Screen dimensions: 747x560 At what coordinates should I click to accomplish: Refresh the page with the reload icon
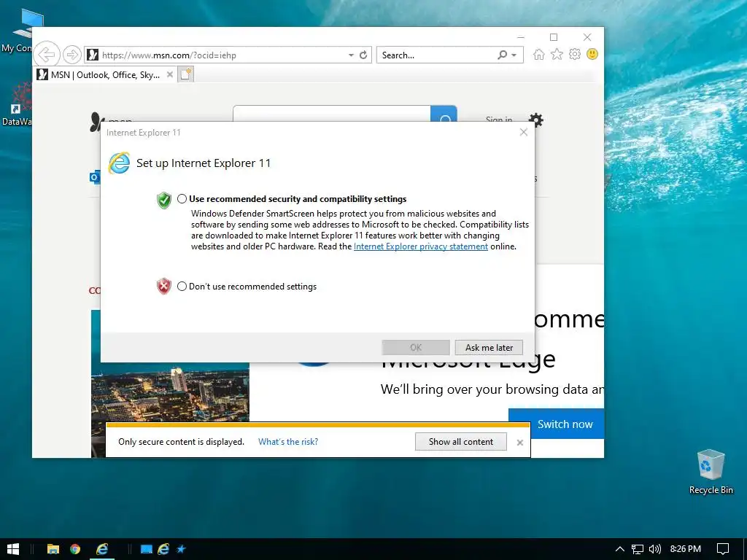pos(363,55)
